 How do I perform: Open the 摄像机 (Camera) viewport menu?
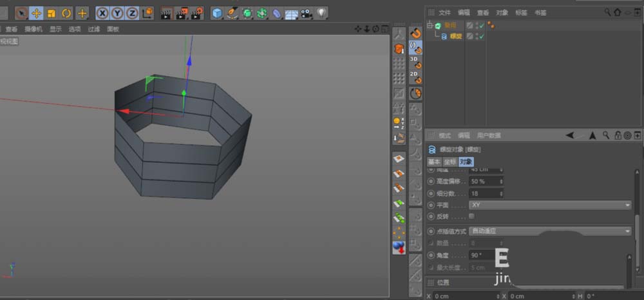click(33, 29)
